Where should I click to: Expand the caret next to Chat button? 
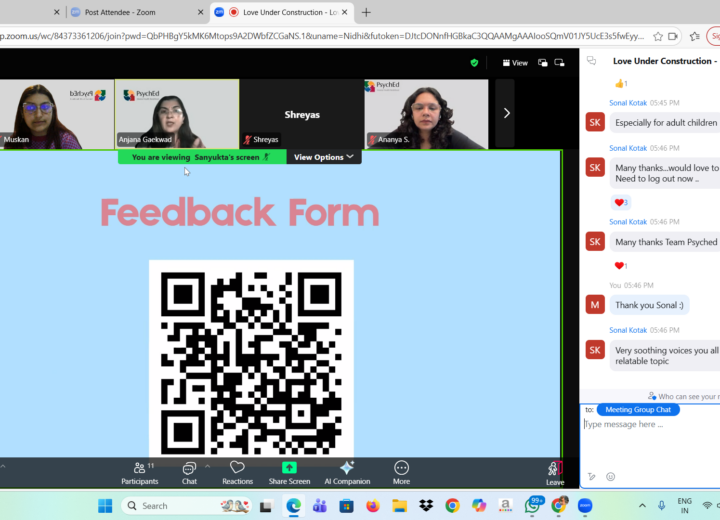(x=207, y=466)
